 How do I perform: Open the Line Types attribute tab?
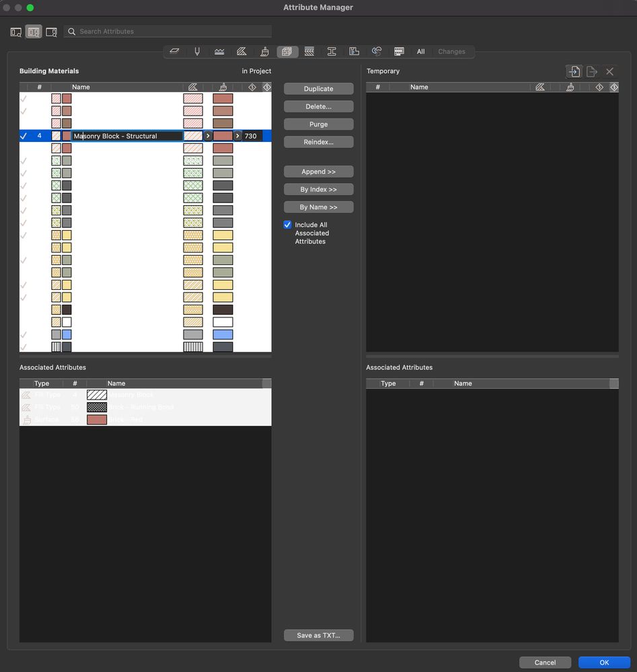click(219, 51)
